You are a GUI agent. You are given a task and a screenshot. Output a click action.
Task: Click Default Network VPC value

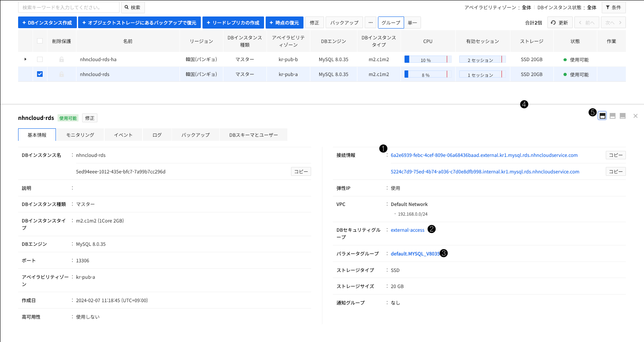(x=409, y=204)
